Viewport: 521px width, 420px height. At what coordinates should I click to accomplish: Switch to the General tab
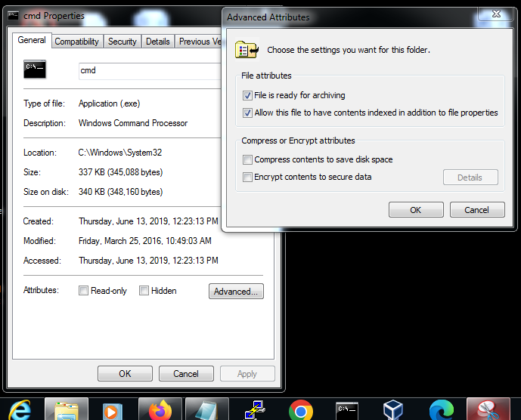(x=32, y=40)
